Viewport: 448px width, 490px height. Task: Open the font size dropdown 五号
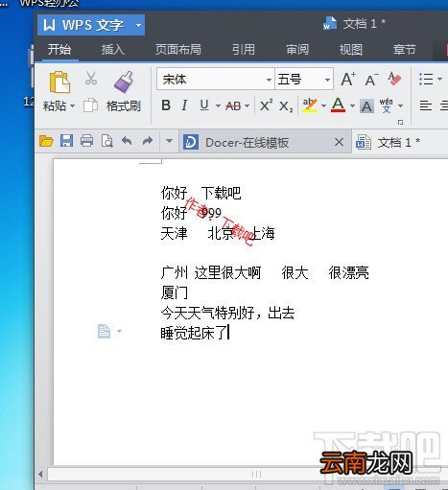pyautogui.click(x=327, y=80)
